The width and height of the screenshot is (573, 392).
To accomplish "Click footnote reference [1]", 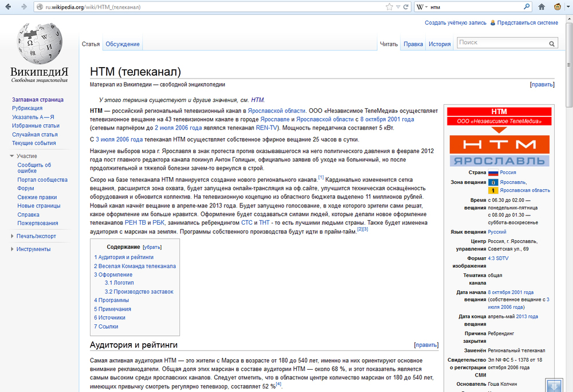I will click(321, 178).
